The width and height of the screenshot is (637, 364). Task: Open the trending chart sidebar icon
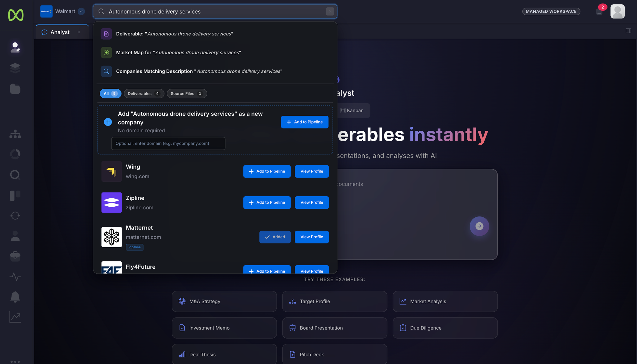15,317
